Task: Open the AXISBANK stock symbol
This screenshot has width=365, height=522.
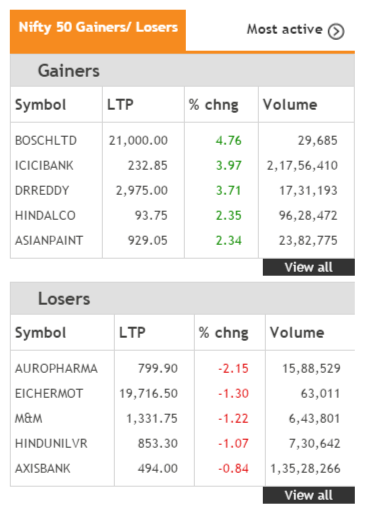Action: click(43, 469)
